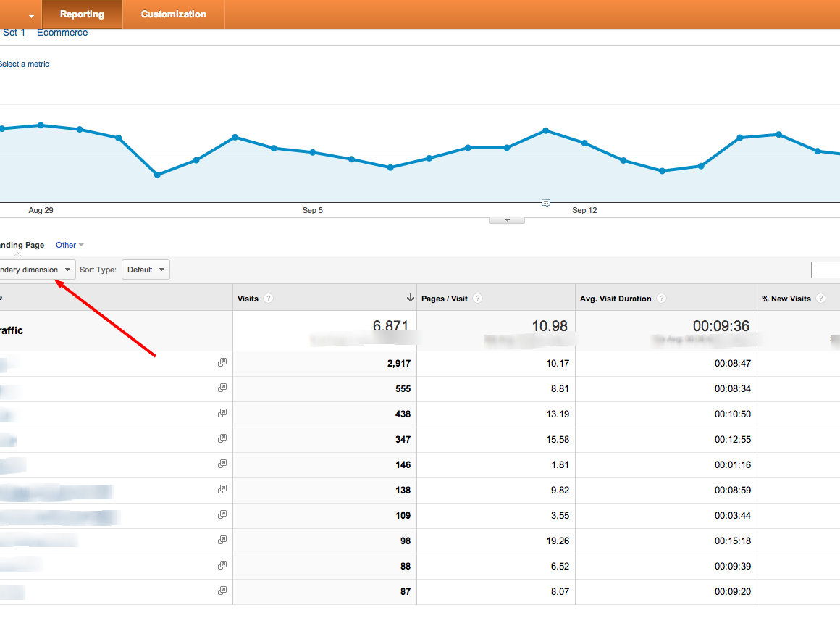Click help icon next to % New Visits
Image resolution: width=840 pixels, height=634 pixels.
[x=820, y=299]
